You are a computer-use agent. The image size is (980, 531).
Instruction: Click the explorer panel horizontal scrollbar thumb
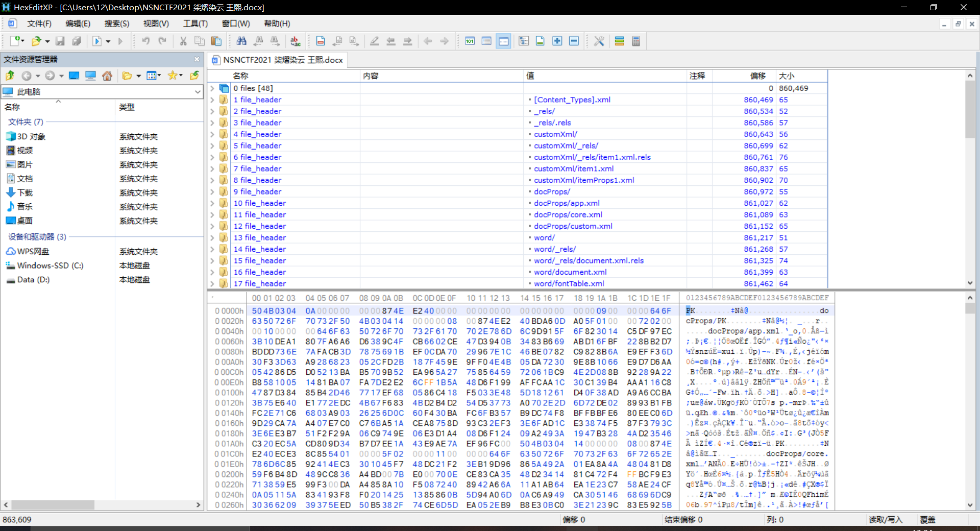coord(54,504)
